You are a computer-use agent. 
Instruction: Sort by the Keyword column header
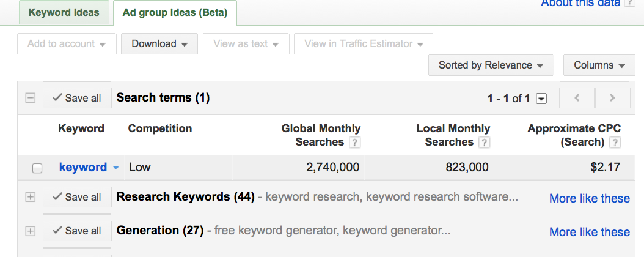pyautogui.click(x=81, y=128)
